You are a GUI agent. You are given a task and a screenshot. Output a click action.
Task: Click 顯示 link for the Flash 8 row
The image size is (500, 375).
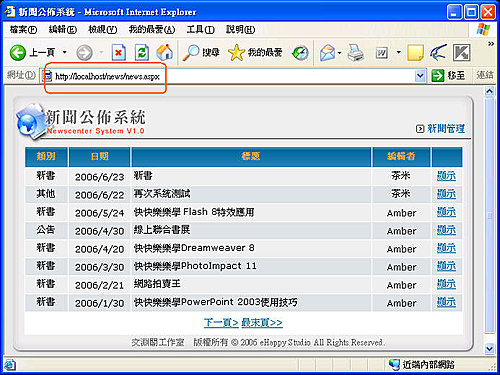click(446, 212)
